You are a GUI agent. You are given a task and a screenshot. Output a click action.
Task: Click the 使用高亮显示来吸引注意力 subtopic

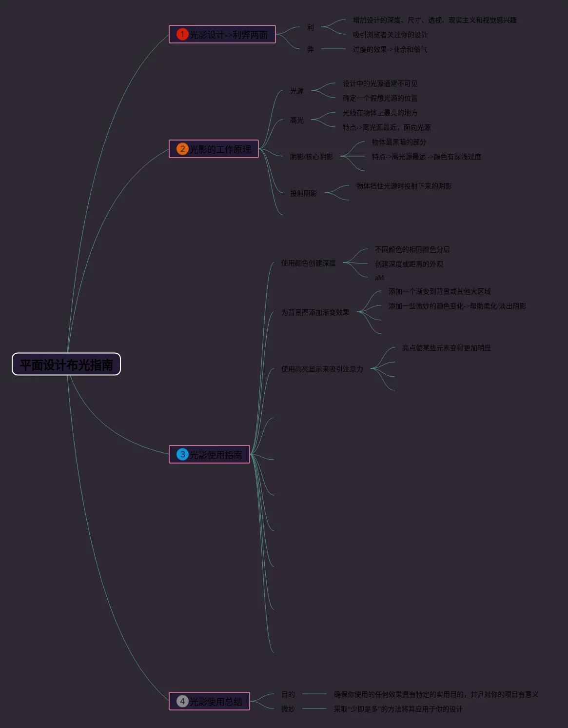(x=322, y=369)
